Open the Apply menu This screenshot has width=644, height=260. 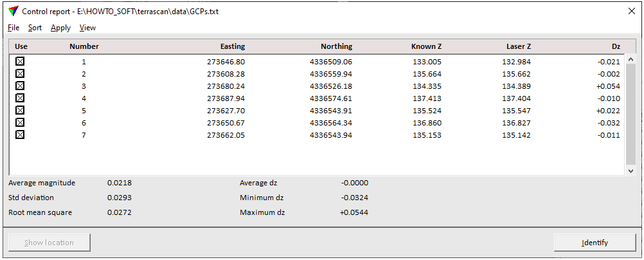point(60,28)
